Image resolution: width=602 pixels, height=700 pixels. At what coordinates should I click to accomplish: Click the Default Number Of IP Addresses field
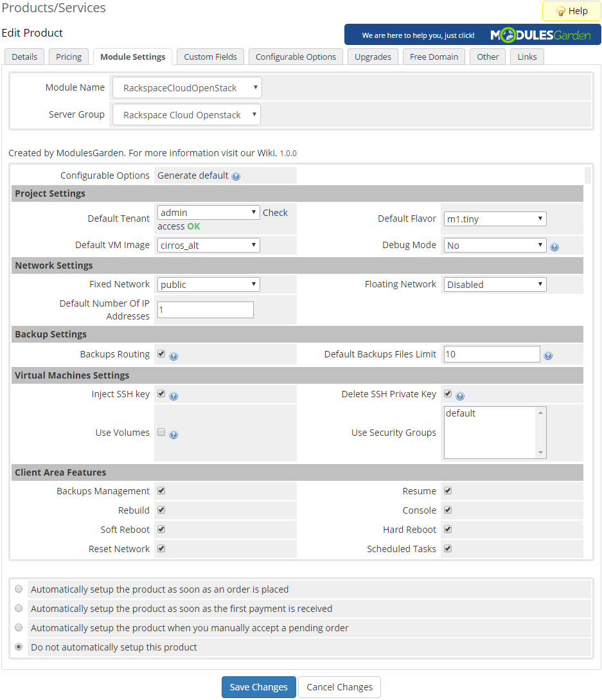click(205, 309)
